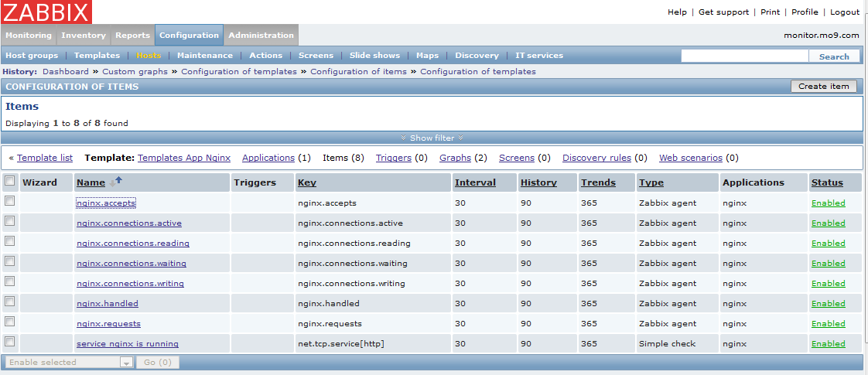
Task: Open the Profile link
Action: (x=805, y=12)
